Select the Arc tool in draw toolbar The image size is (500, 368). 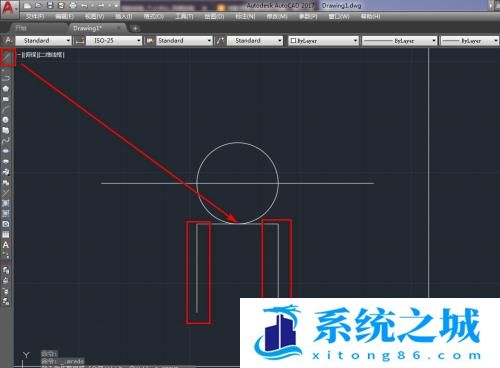coord(6,109)
